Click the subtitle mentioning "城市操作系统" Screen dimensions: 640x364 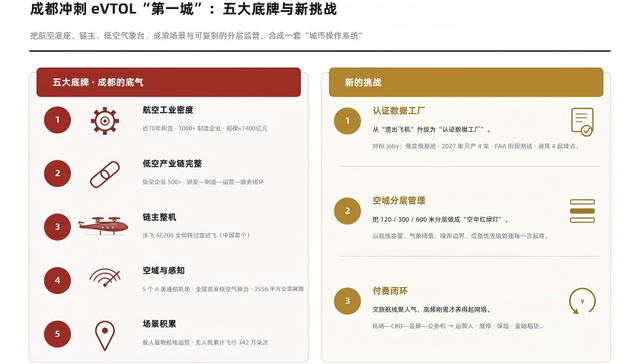coord(196,36)
